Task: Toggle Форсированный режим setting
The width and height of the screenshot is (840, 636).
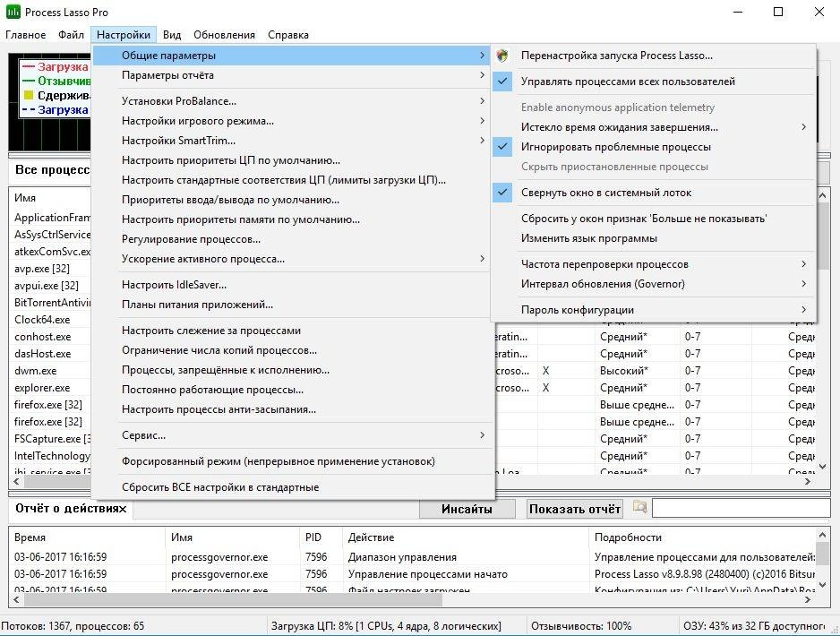Action: coord(293,460)
